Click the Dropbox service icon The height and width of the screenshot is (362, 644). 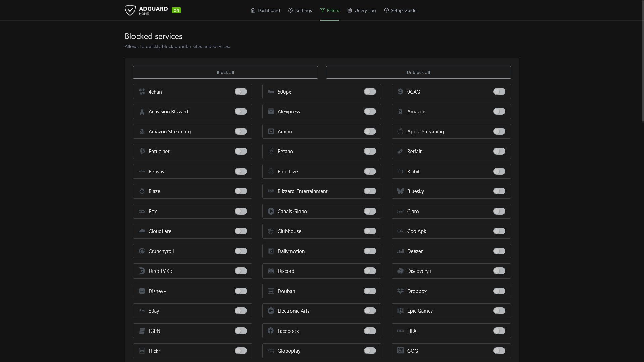pos(400,291)
